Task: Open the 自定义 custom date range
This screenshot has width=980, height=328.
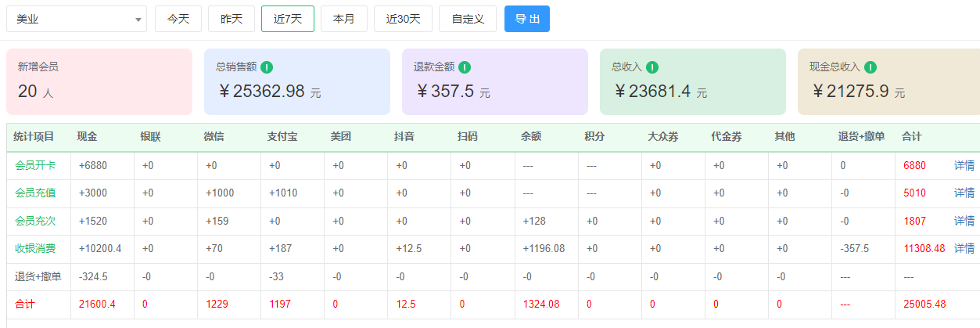Action: pos(468,19)
